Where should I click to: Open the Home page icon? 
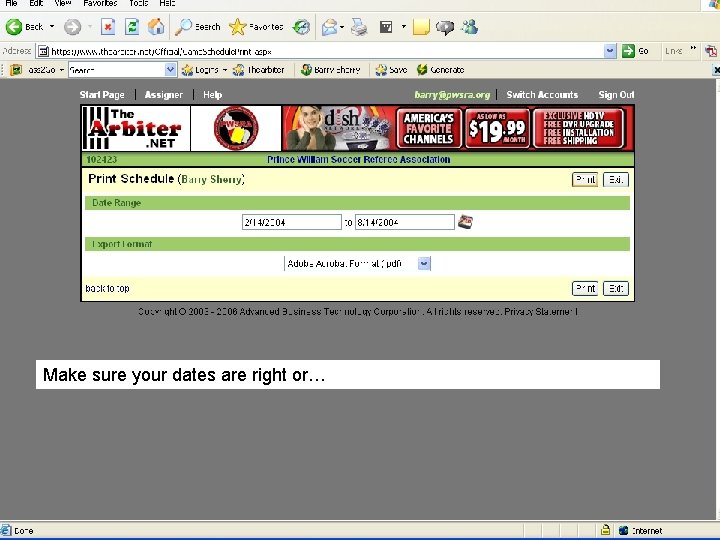coord(156,27)
